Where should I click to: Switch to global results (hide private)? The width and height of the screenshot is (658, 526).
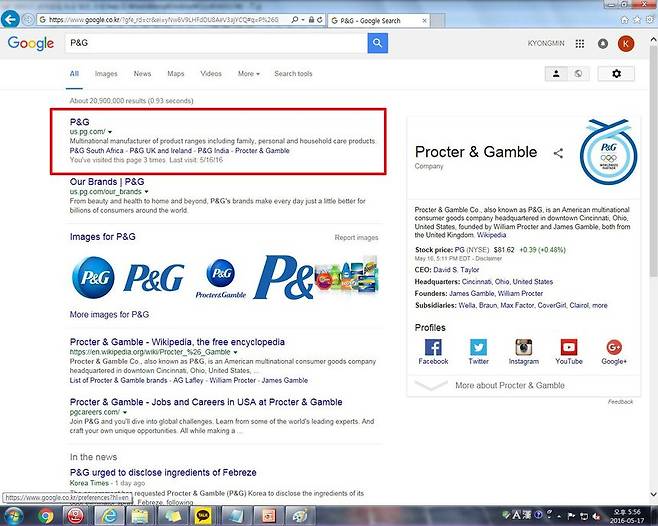coord(577,74)
